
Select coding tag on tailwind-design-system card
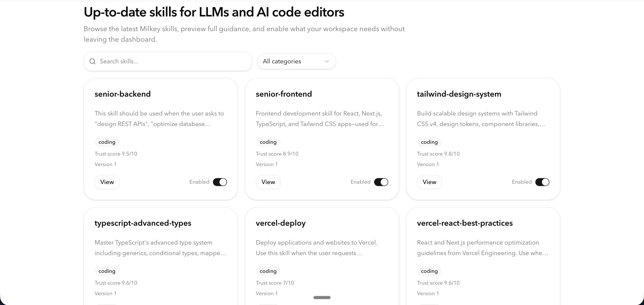tap(429, 142)
